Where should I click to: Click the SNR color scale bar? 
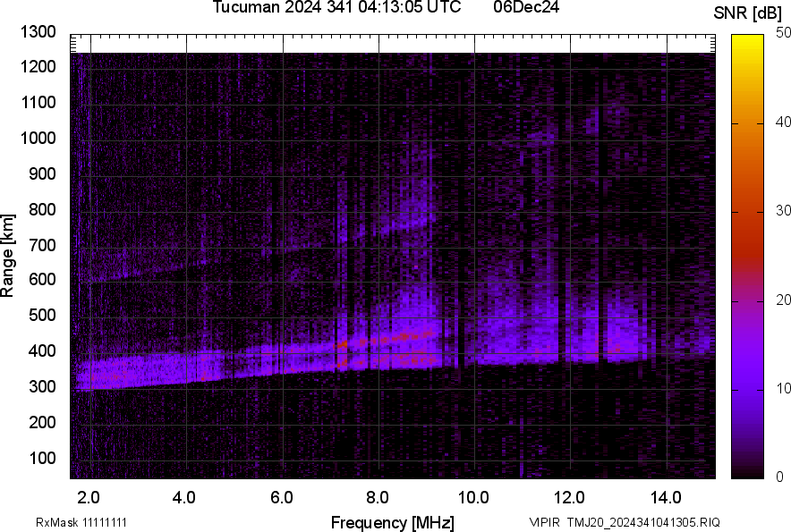click(747, 257)
